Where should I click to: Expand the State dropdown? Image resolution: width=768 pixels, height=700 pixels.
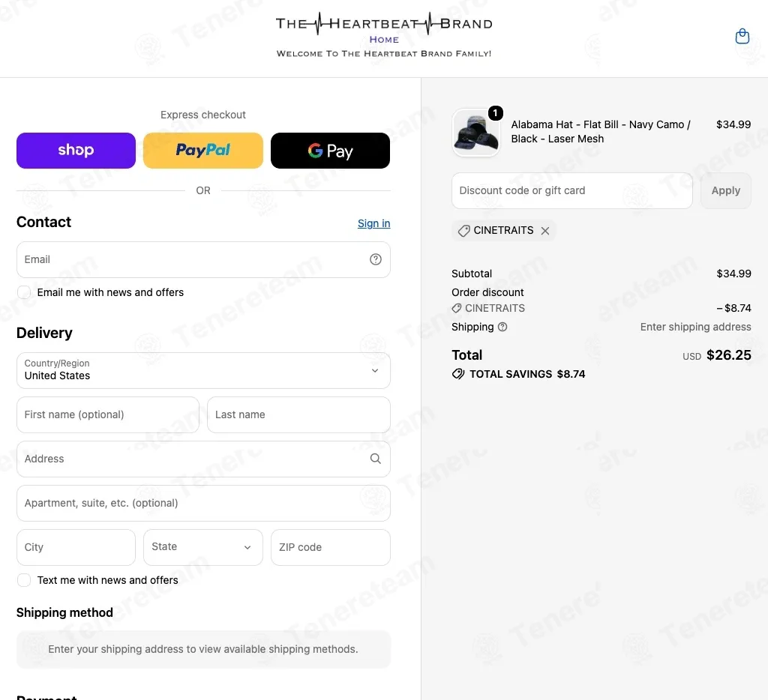tap(202, 547)
